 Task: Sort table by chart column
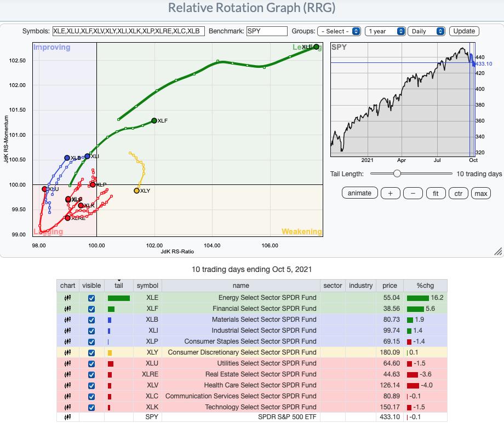(x=67, y=286)
